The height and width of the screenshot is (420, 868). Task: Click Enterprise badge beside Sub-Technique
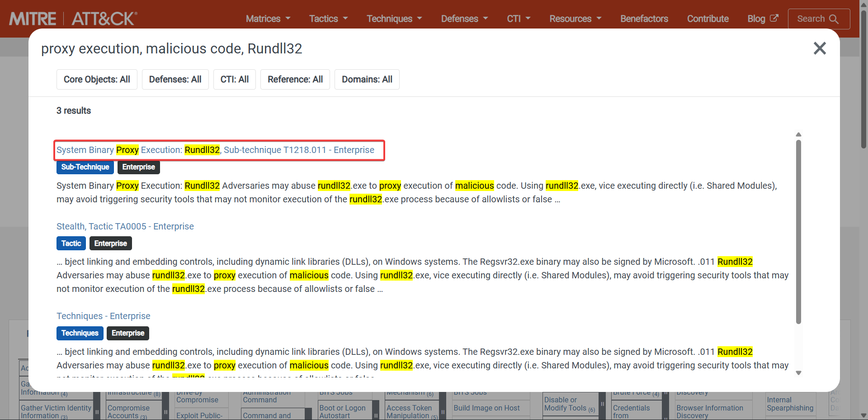(x=139, y=167)
